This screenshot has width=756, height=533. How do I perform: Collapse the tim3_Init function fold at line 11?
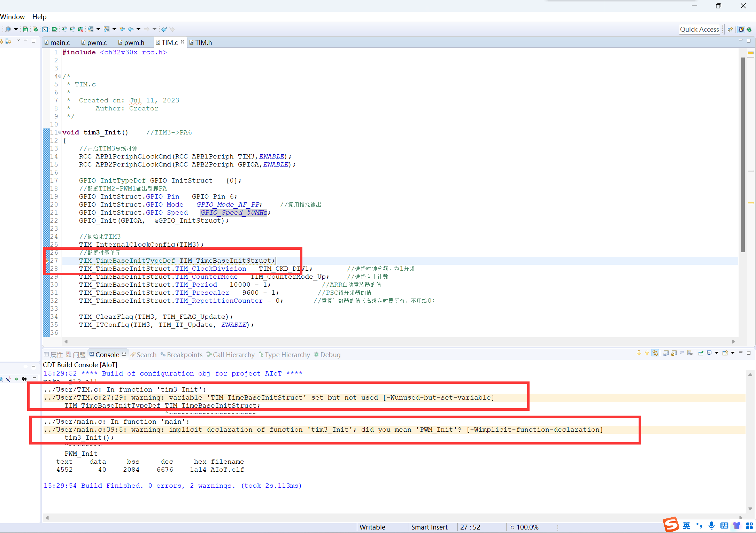(x=60, y=132)
